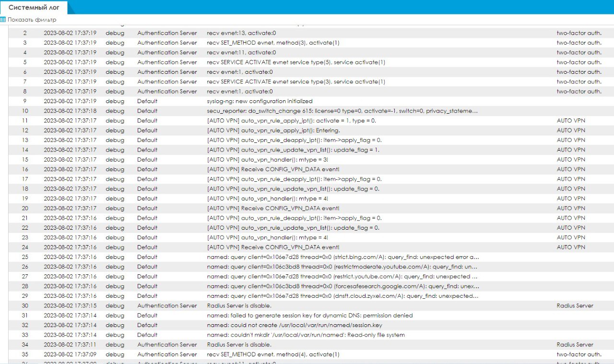Viewport: 614px width, 364px height.
Task: Select the 'recv evnet:13, activate:0' log message
Action: point(241,33)
